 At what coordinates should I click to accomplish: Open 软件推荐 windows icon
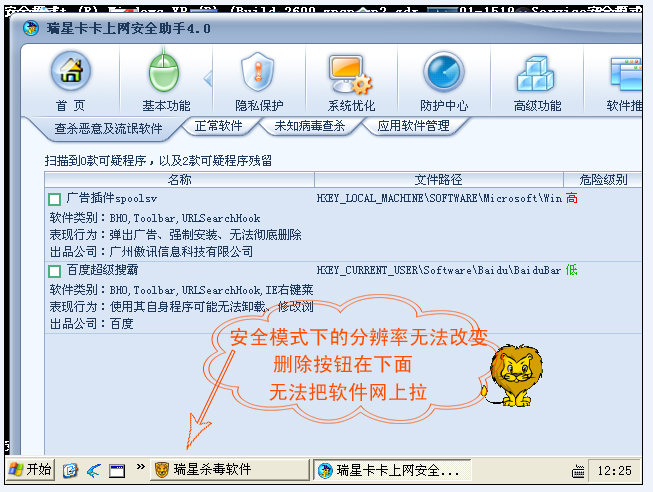[x=626, y=74]
